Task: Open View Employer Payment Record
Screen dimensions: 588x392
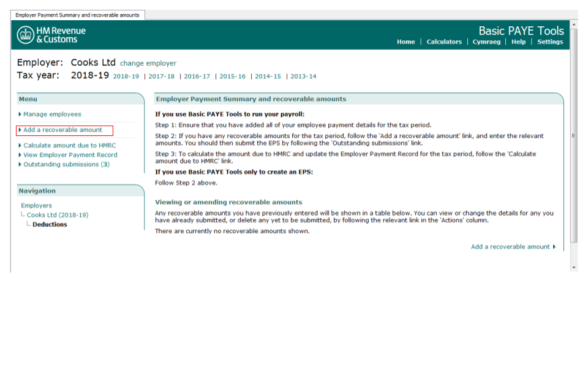Action: coord(70,154)
